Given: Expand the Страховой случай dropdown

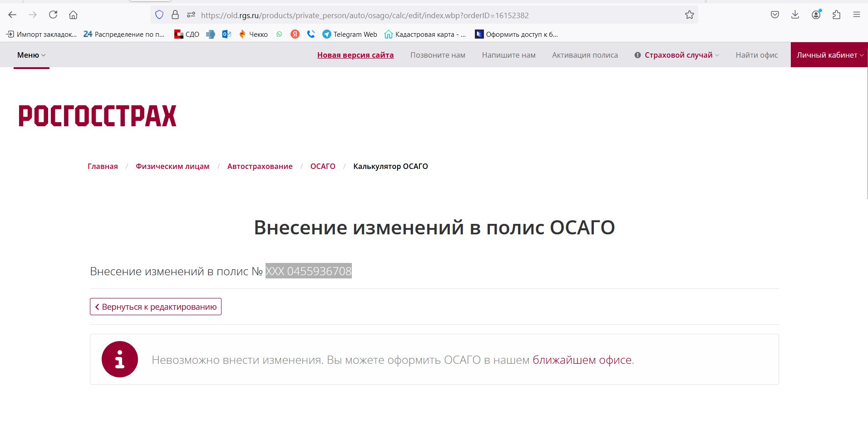Looking at the screenshot, I should click(677, 55).
